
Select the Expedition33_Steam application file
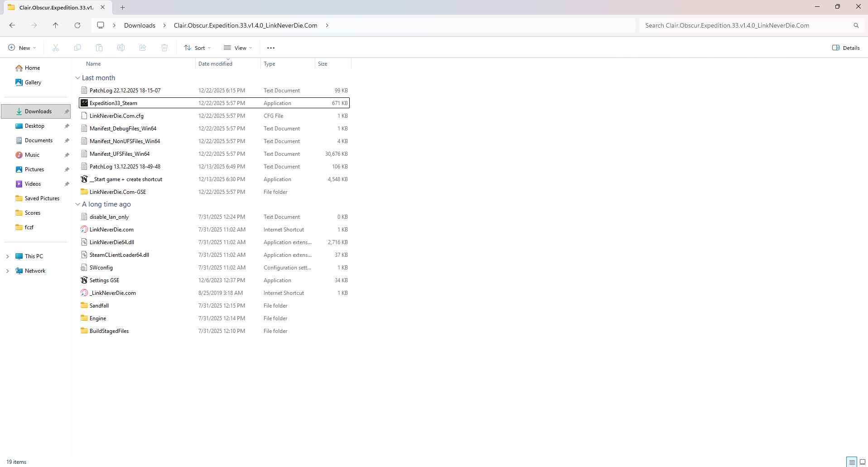click(x=113, y=103)
